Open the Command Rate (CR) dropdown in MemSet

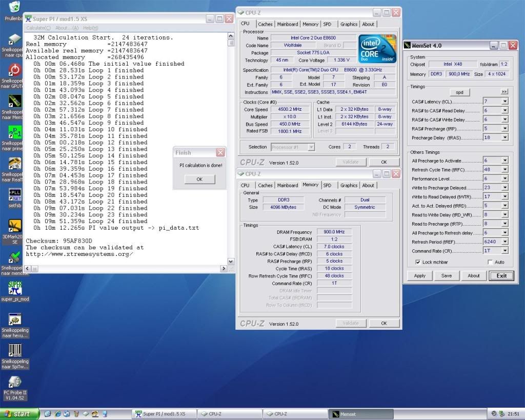pyautogui.click(x=504, y=251)
